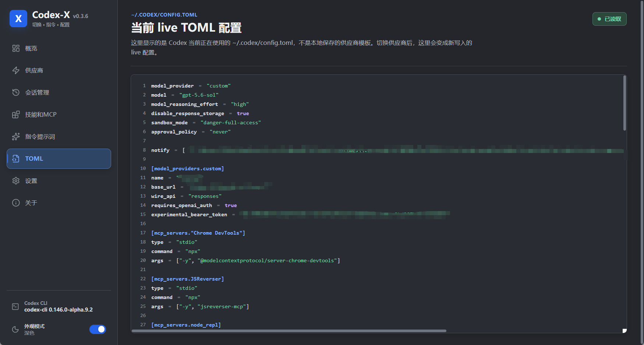Click the 已读取 status badge
Image resolution: width=644 pixels, height=345 pixels.
pos(609,19)
